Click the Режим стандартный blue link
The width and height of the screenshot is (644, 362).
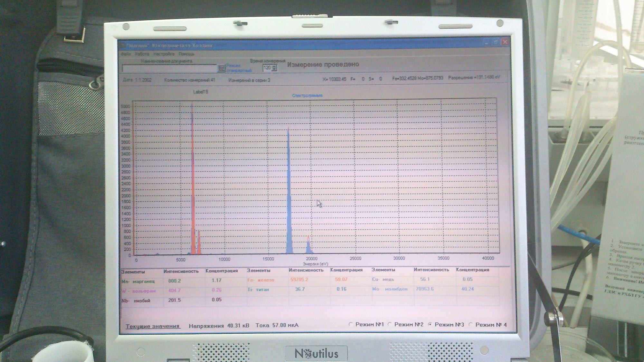tap(239, 68)
